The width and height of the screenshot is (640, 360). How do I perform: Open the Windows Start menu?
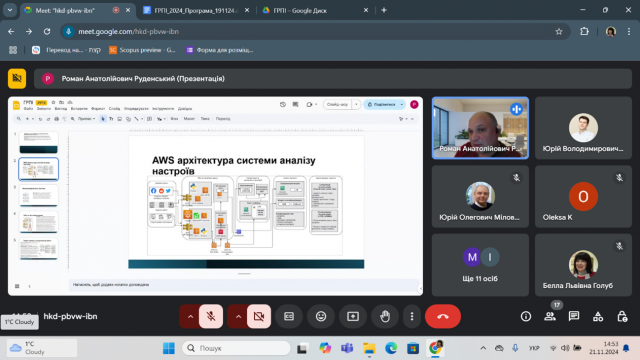[x=169, y=348]
